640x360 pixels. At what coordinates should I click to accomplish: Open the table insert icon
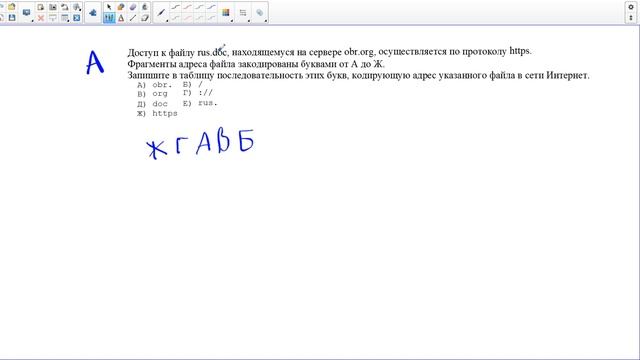[64, 18]
